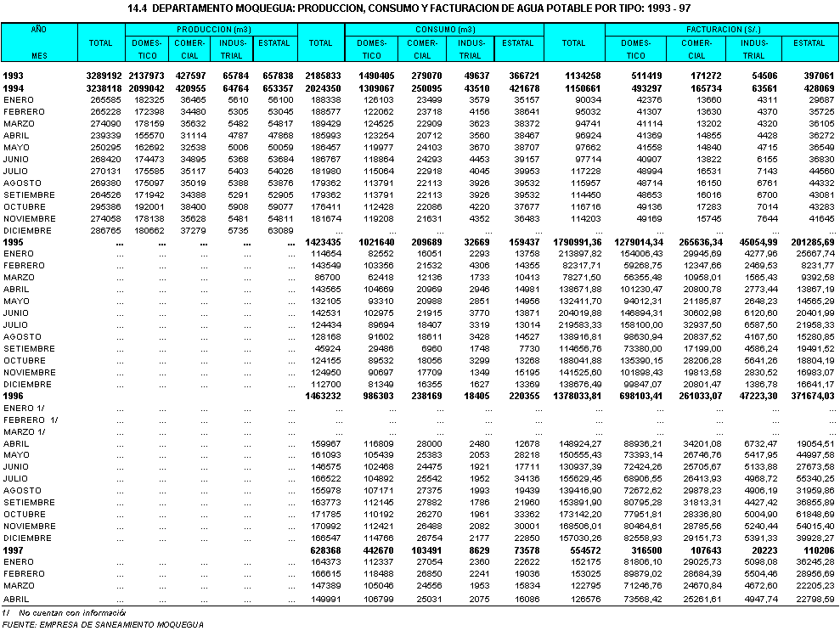Viewport: 840px width, 631px height.
Task: Click the 1996 consumption total 1463232
Action: pos(320,396)
